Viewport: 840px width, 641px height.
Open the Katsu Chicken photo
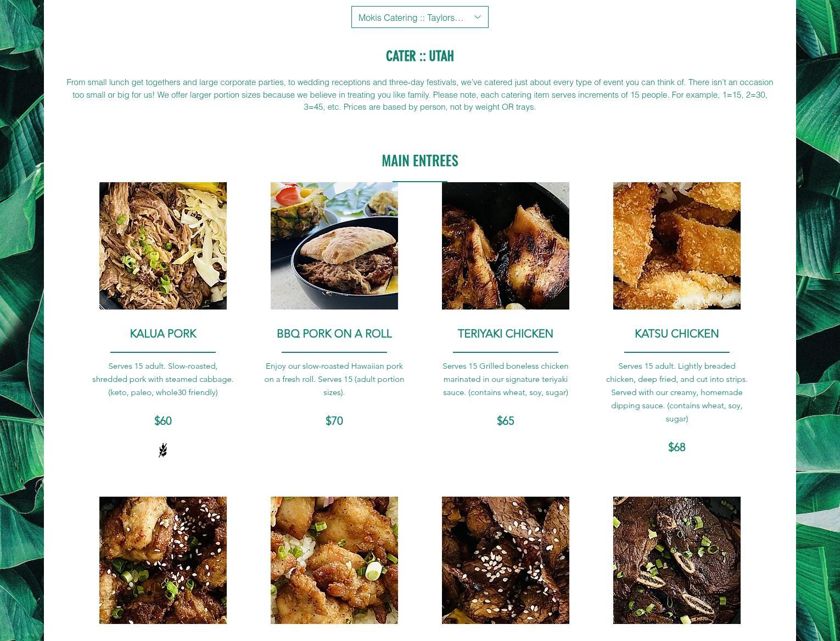(677, 246)
